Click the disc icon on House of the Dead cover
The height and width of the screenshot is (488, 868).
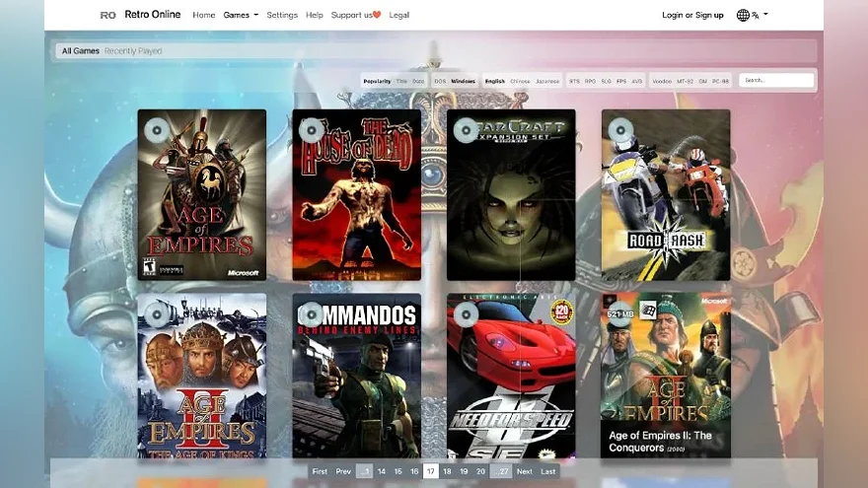point(312,130)
